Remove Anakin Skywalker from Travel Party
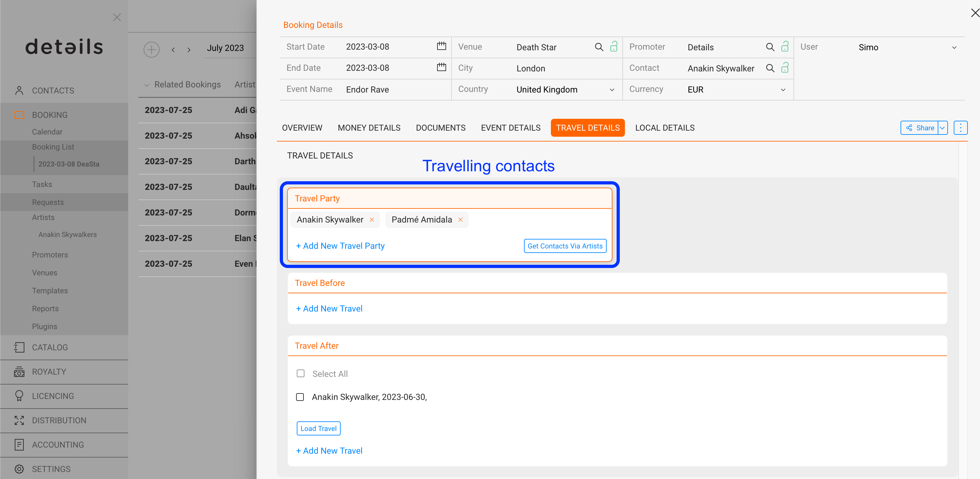The image size is (980, 479). point(372,220)
